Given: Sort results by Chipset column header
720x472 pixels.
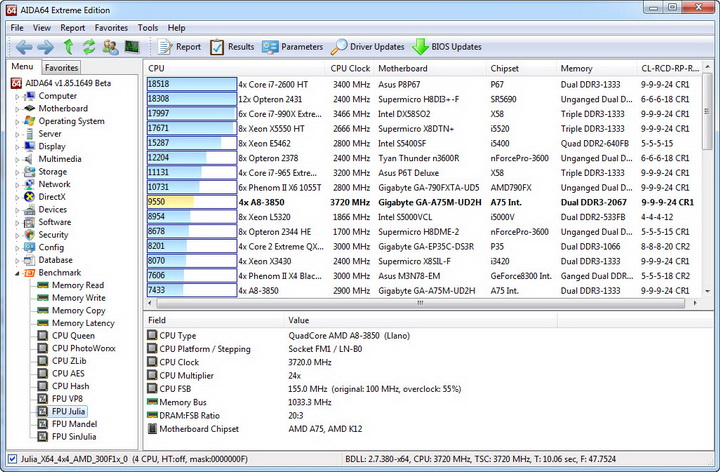Looking at the screenshot, I should coord(521,68).
